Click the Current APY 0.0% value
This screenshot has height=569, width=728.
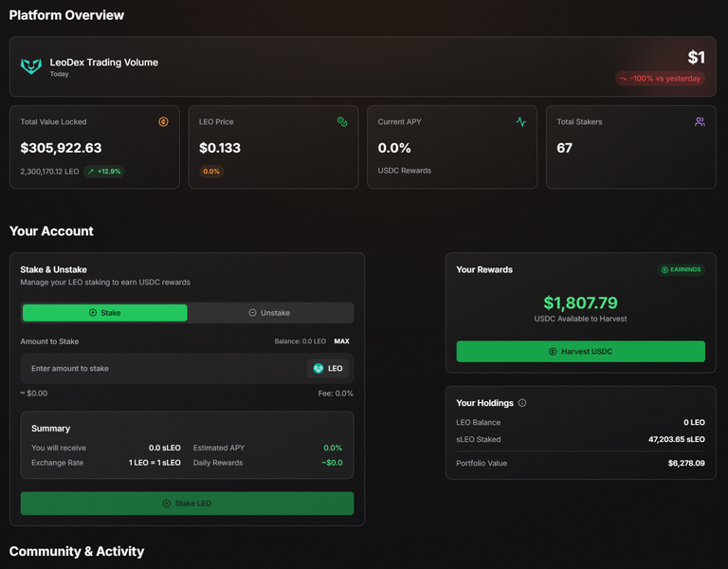(394, 148)
